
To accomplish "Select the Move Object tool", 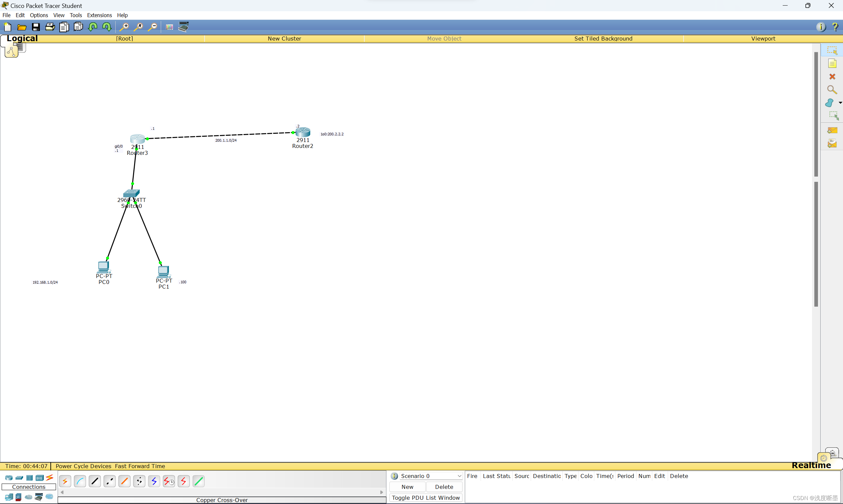I will pos(445,39).
